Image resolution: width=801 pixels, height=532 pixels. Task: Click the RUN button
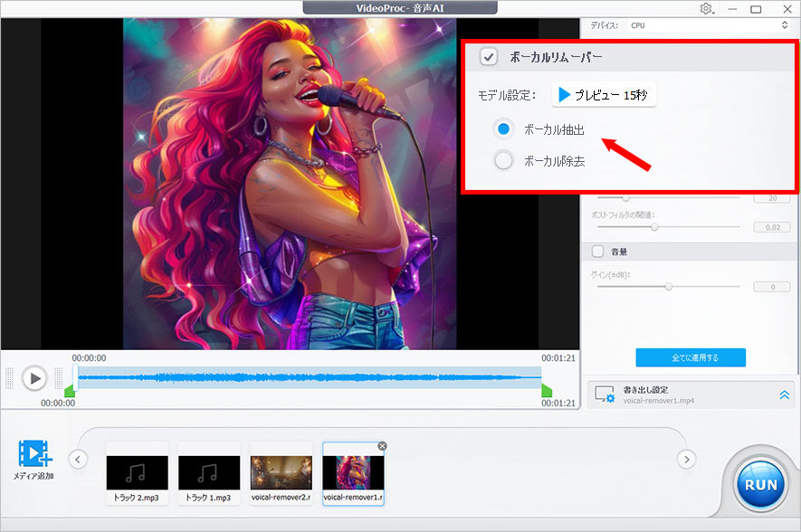click(760, 485)
